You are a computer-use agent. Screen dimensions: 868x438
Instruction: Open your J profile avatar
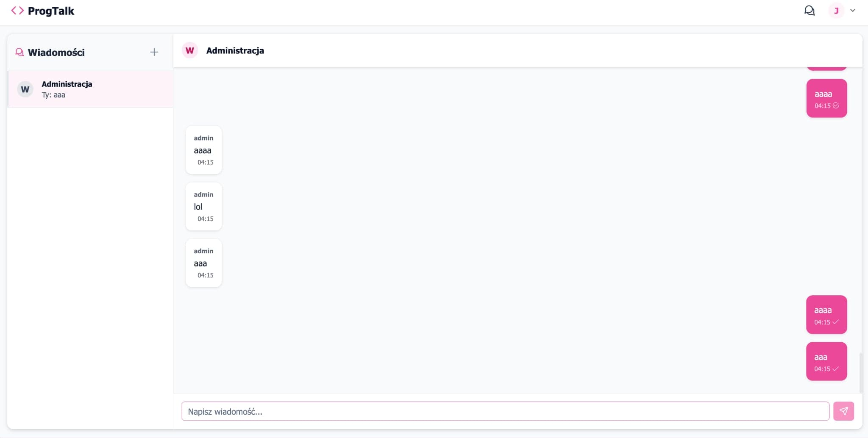coord(836,10)
